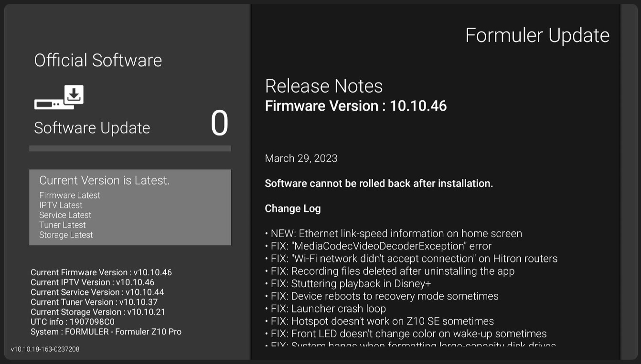This screenshot has height=364, width=641.
Task: Click the Storage Latest status line
Action: 66,235
